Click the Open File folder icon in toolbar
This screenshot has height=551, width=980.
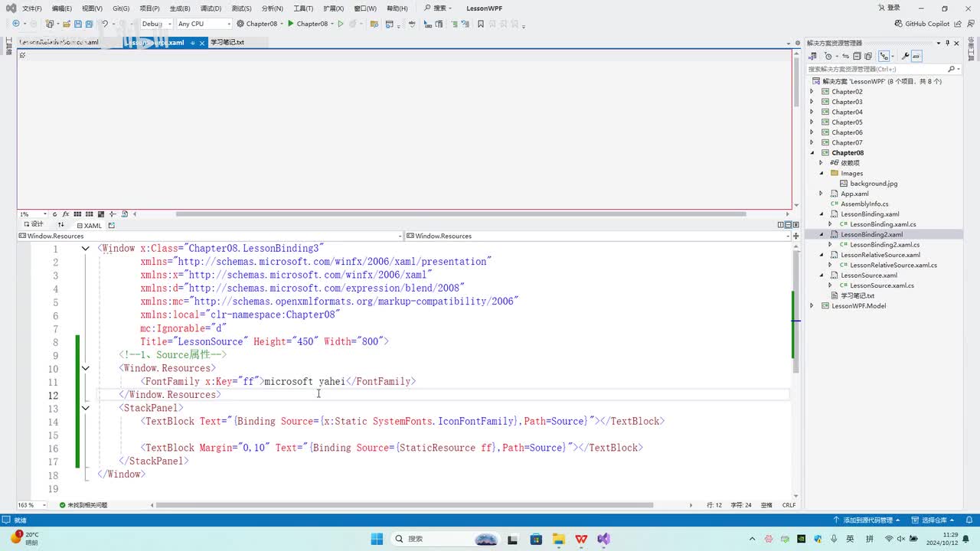tap(67, 24)
